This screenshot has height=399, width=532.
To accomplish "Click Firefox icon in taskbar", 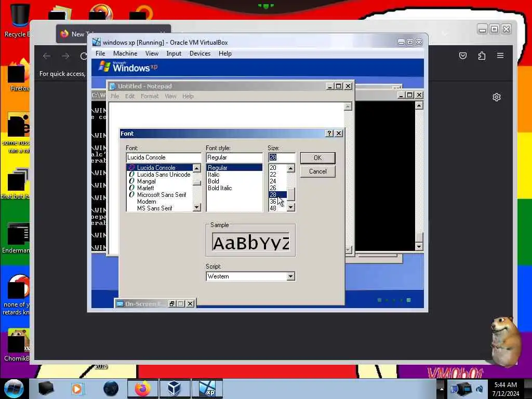I will coord(143,389).
